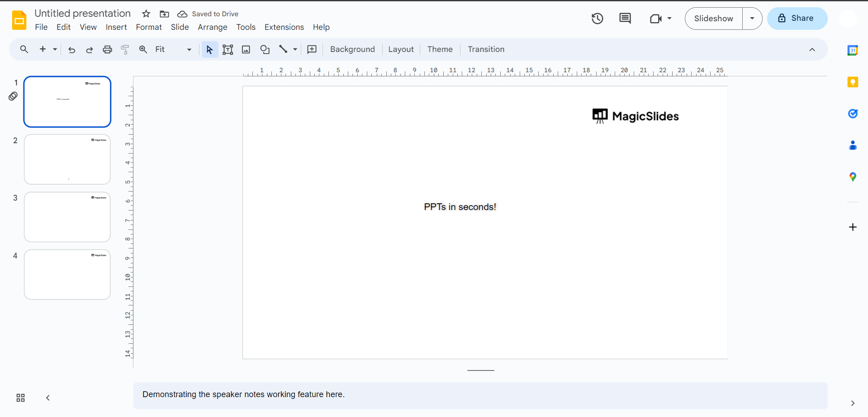This screenshot has height=417, width=868.
Task: Open Google Maps side panel
Action: [x=853, y=177]
